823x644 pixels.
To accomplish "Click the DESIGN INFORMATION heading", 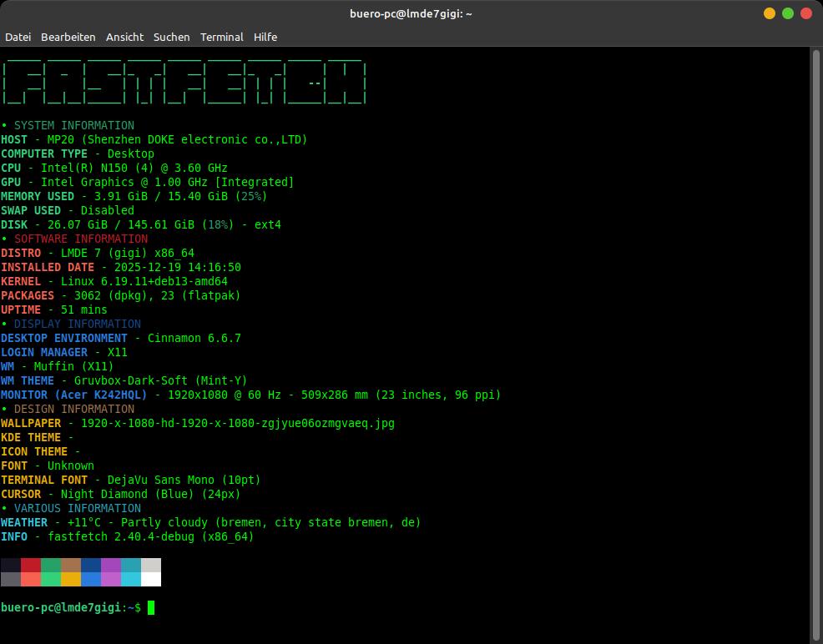I will [x=74, y=409].
